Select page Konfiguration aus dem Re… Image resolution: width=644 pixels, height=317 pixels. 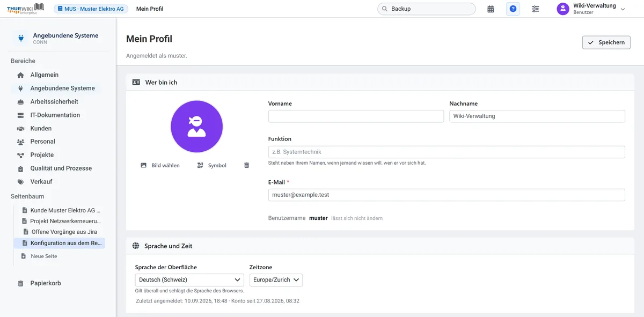click(61, 243)
